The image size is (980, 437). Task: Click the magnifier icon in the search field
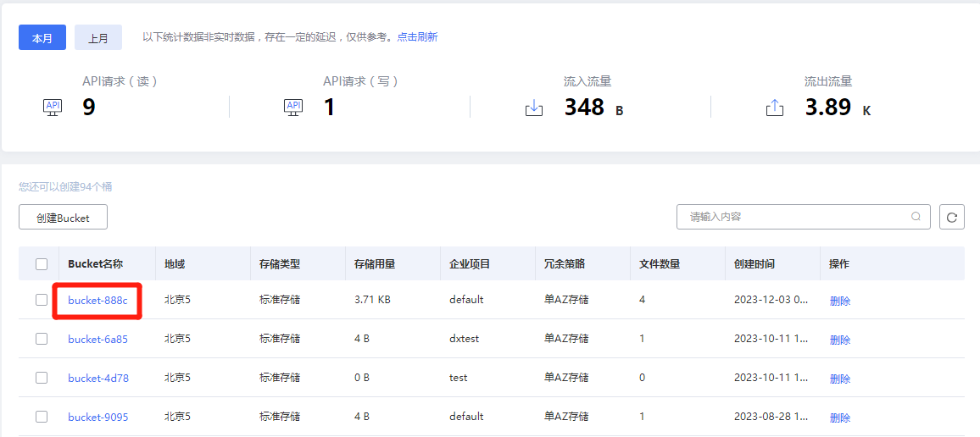point(916,217)
